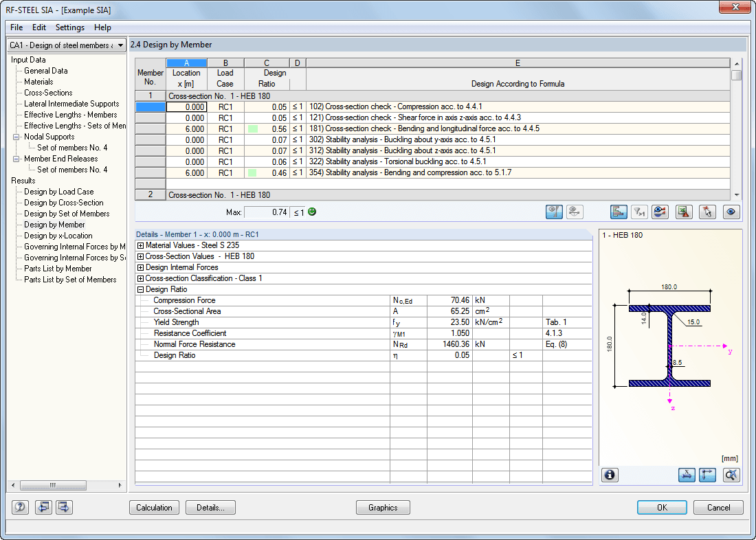Click column A header
Viewport: 756px width, 540px height.
pos(186,63)
